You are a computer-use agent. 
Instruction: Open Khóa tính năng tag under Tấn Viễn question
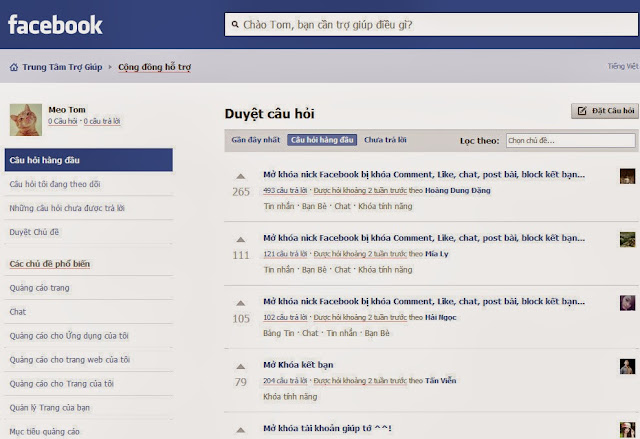pyautogui.click(x=290, y=397)
